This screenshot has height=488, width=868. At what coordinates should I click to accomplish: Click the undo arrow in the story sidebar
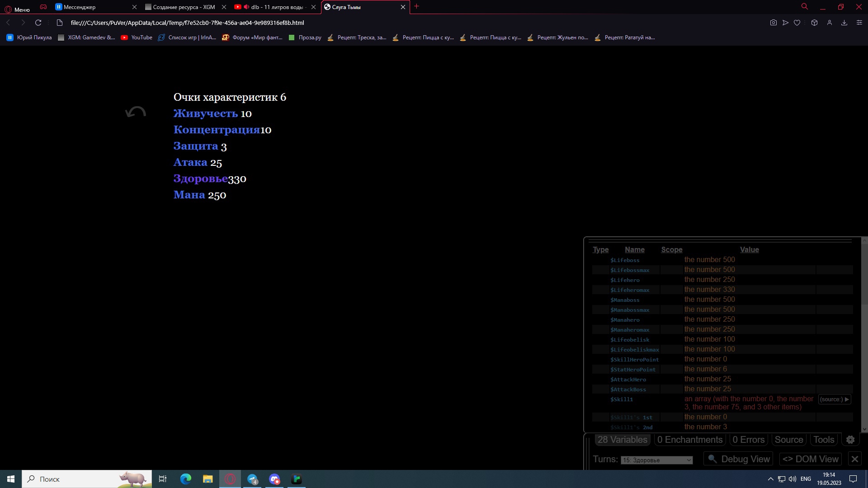[136, 112]
